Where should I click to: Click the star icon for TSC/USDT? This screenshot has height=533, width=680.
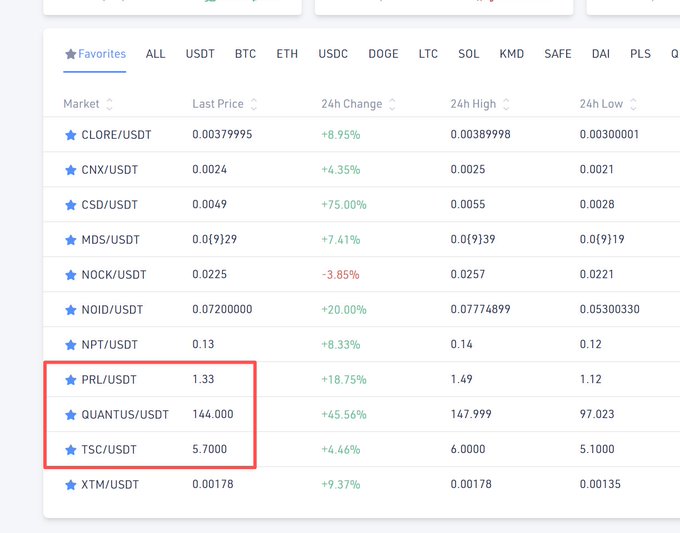point(71,450)
